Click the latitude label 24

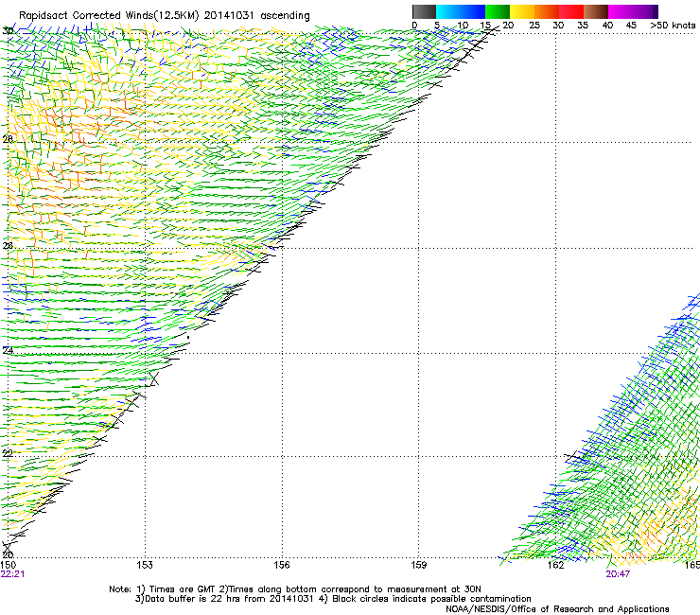8,351
